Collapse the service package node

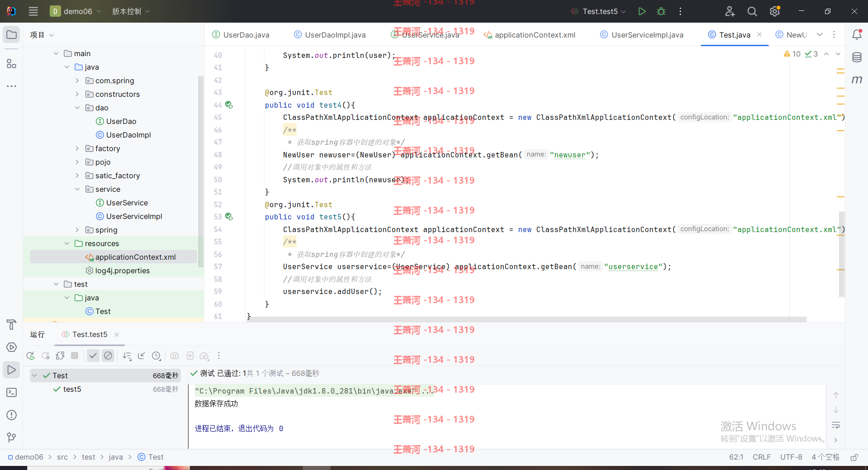pyautogui.click(x=77, y=189)
